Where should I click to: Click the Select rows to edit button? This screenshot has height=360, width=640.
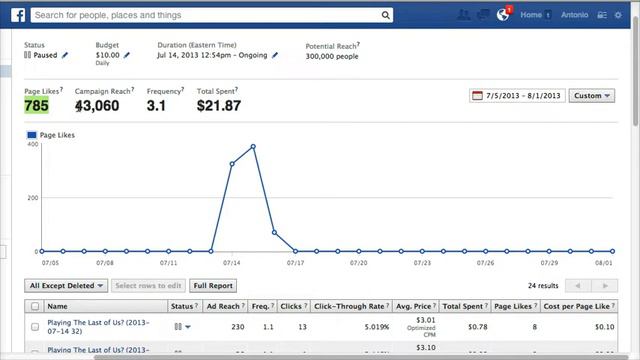pos(148,286)
